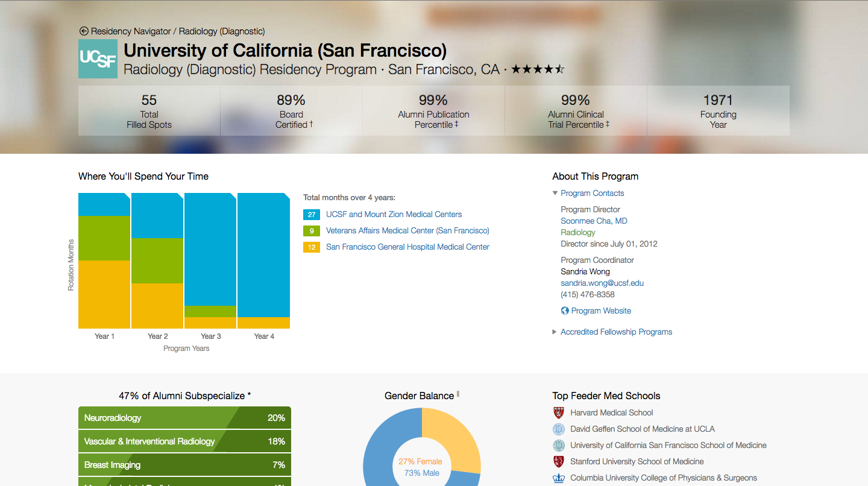Click the Harvard Medical School crest icon
Viewport: 868px width, 486px height.
tap(558, 412)
